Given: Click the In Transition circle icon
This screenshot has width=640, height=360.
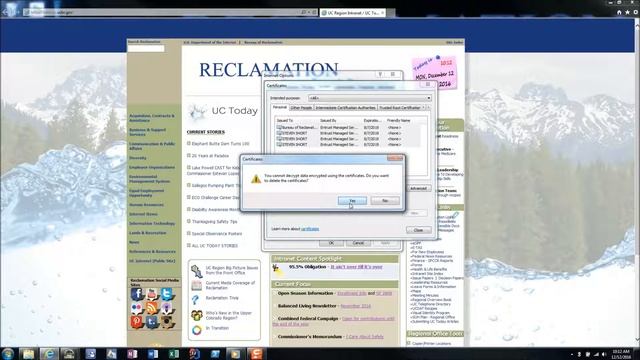Looking at the screenshot, I should coord(197,330).
